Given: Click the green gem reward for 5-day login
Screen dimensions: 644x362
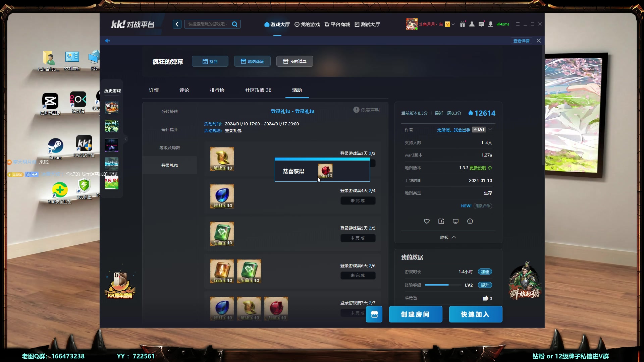Looking at the screenshot, I should [x=222, y=234].
